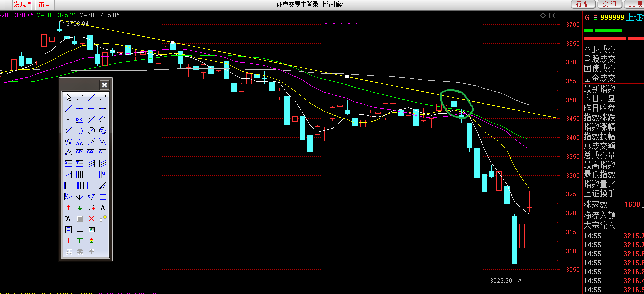Click the 行情 button
The height and width of the screenshot is (294, 644).
(583, 4)
